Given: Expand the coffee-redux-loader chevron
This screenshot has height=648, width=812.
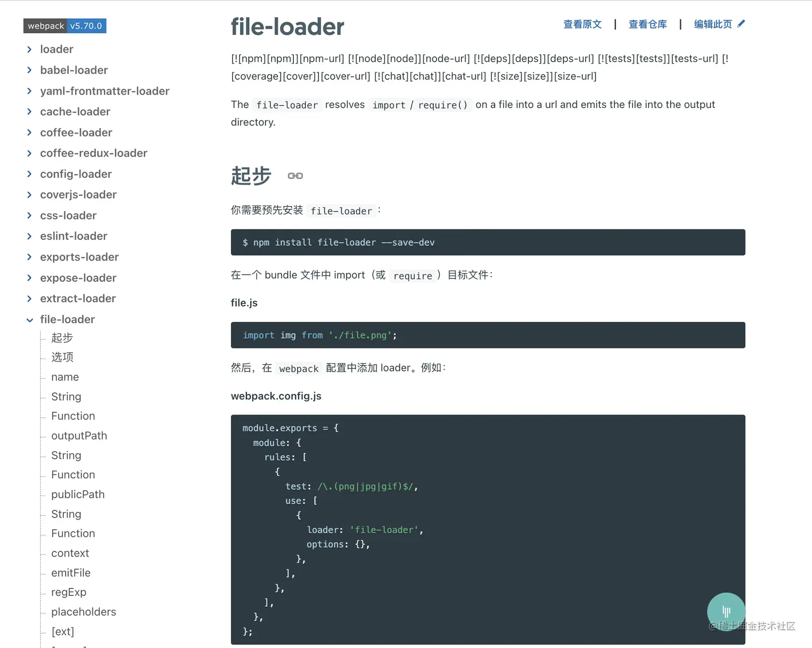Looking at the screenshot, I should click(x=30, y=154).
